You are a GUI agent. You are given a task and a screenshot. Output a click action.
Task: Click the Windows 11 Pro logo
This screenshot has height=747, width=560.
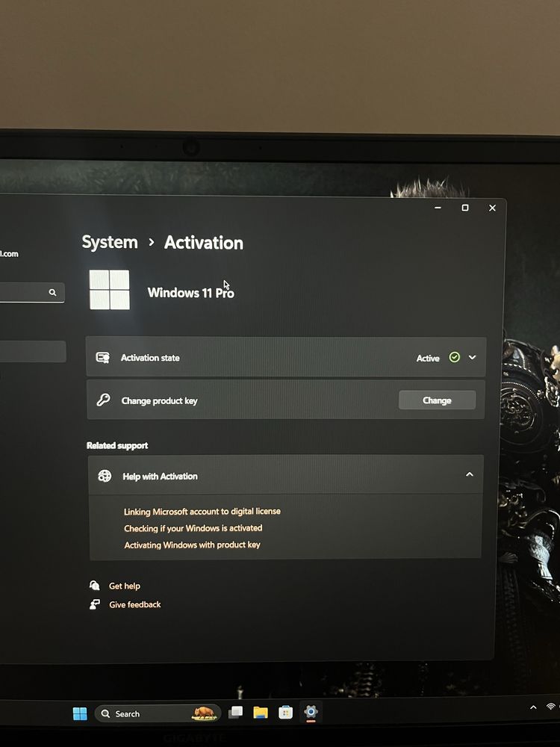110,290
